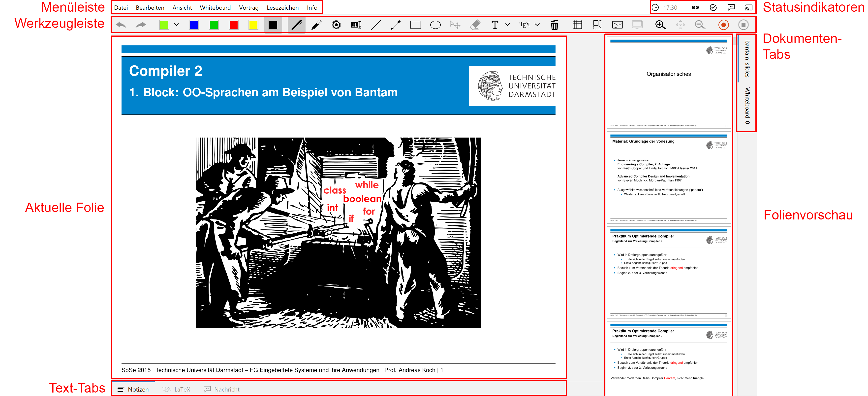This screenshot has height=396, width=868.
Task: Click the trash delete-all icon
Action: click(554, 25)
